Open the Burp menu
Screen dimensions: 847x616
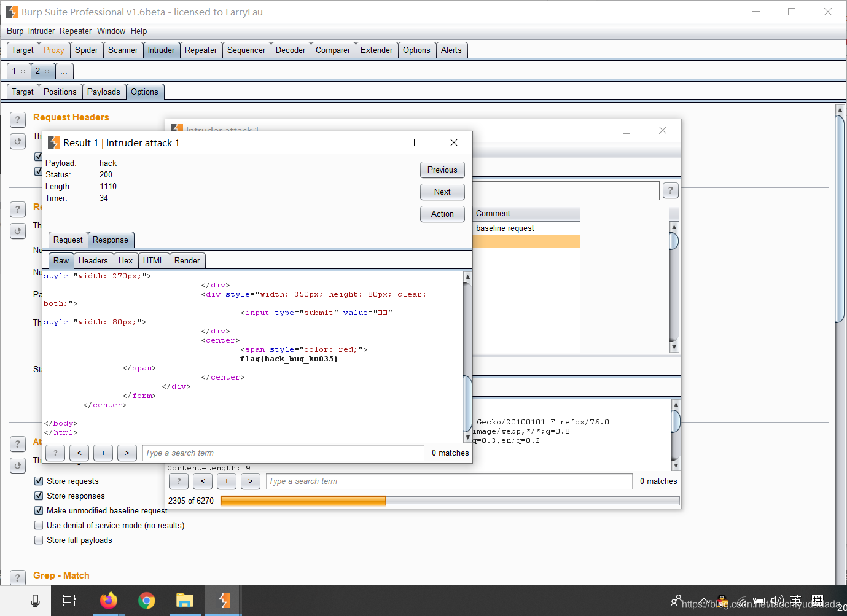point(15,31)
